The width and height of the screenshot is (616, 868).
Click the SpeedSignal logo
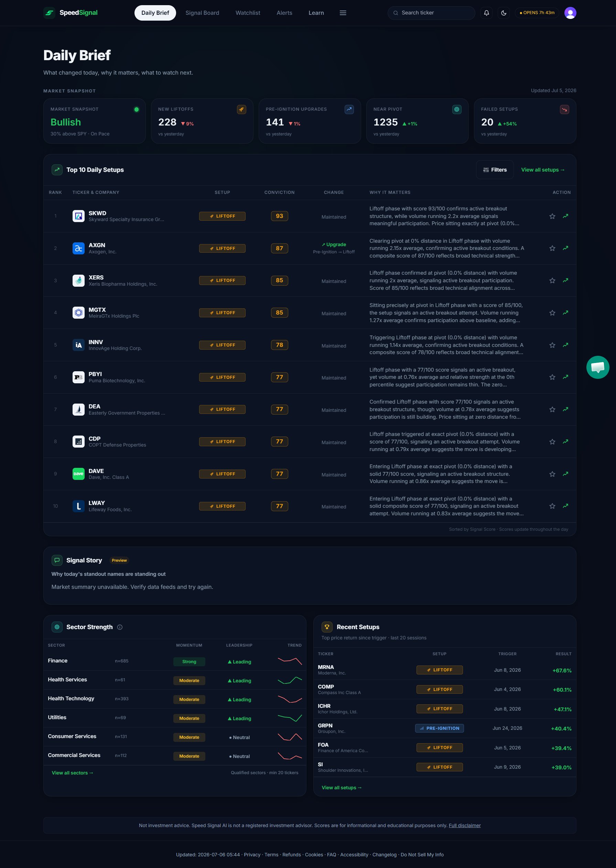click(70, 13)
